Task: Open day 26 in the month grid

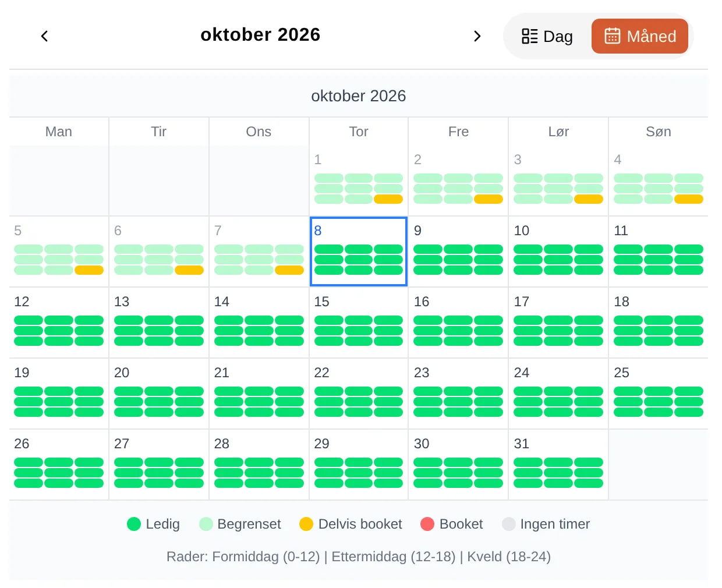Action: coord(59,465)
